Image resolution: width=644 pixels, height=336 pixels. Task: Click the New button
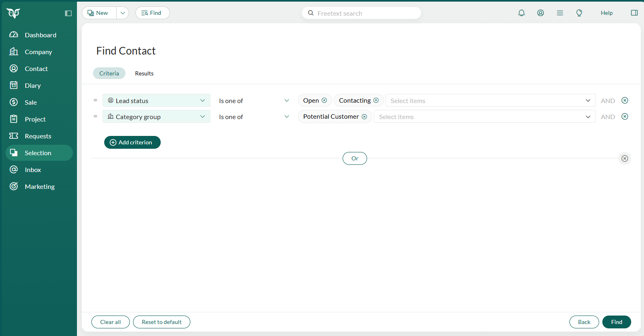coord(99,13)
